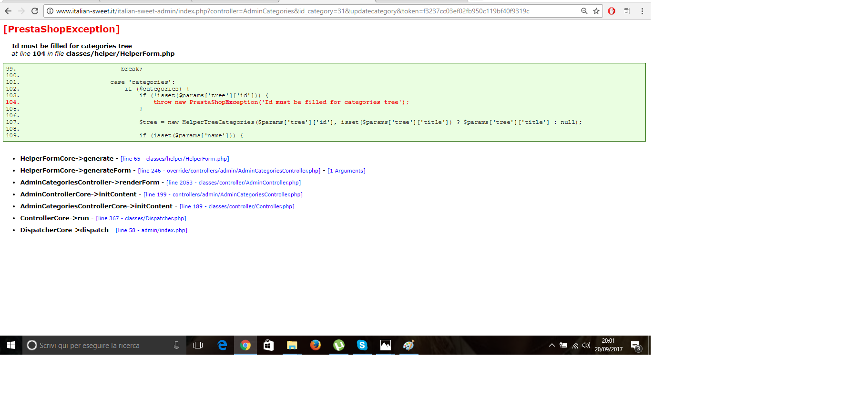Open uTorrent from the taskbar
Image resolution: width=868 pixels, height=419 pixels.
click(339, 345)
